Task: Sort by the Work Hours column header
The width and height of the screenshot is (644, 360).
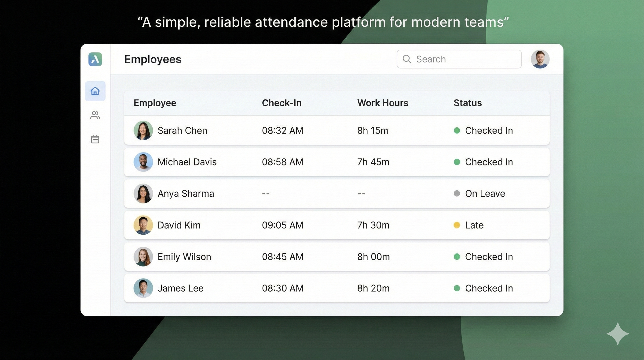Action: coord(383,103)
